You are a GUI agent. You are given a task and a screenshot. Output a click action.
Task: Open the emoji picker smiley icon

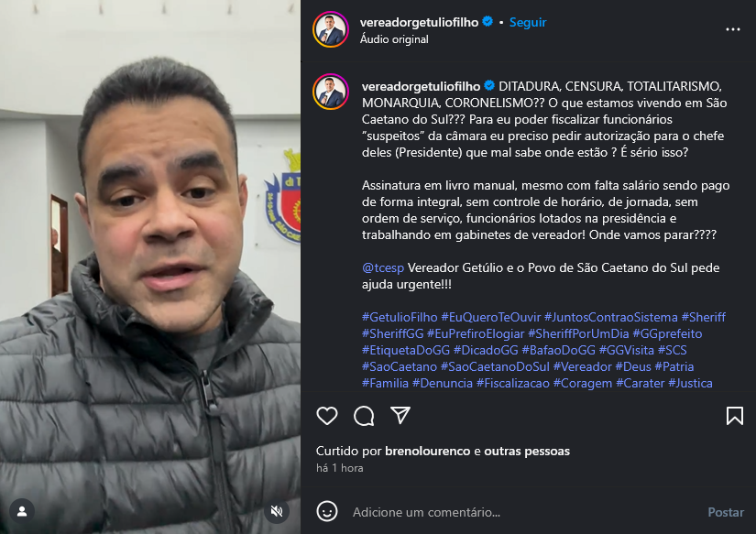tap(327, 511)
